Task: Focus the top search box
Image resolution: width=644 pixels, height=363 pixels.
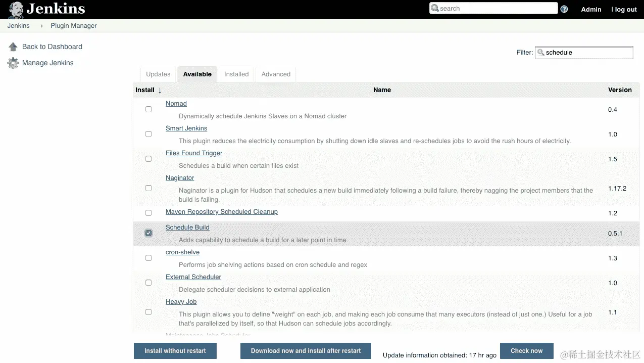Action: click(x=493, y=9)
